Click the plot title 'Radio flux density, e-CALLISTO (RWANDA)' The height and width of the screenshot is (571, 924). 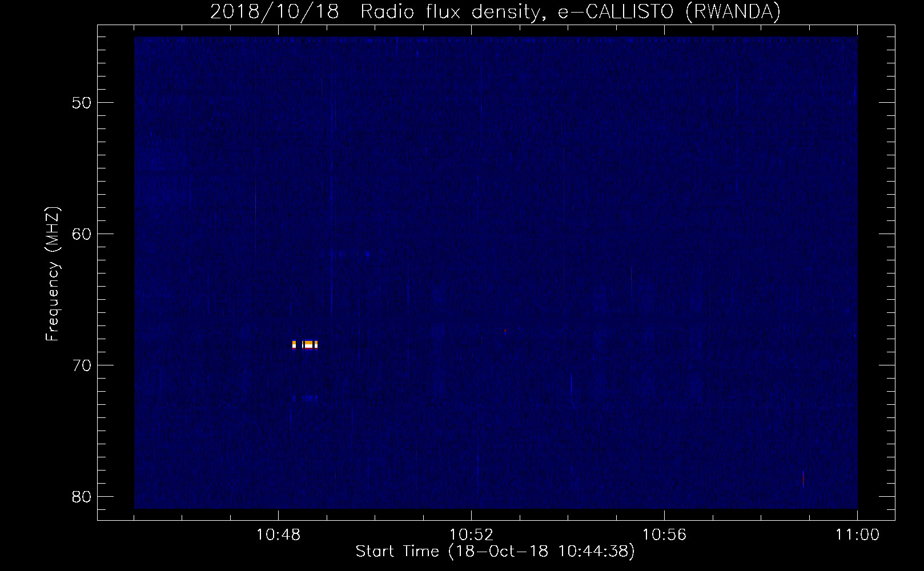click(570, 12)
